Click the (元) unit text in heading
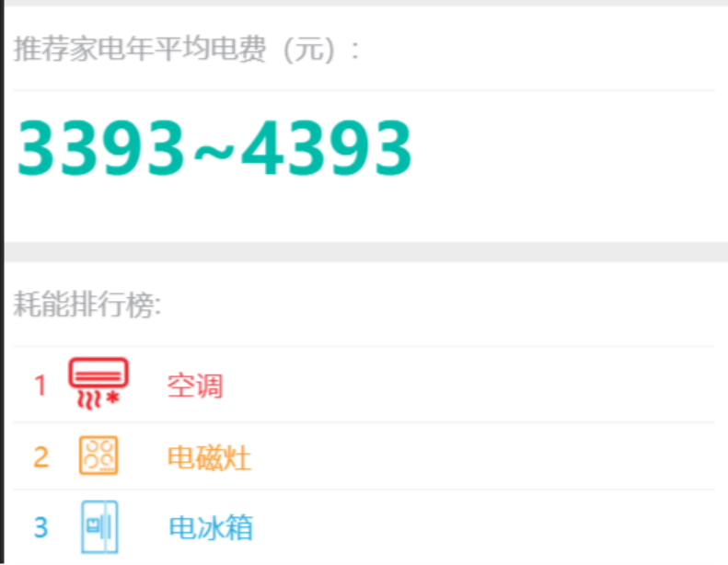Viewport: 728px width, 565px height. tap(309, 50)
